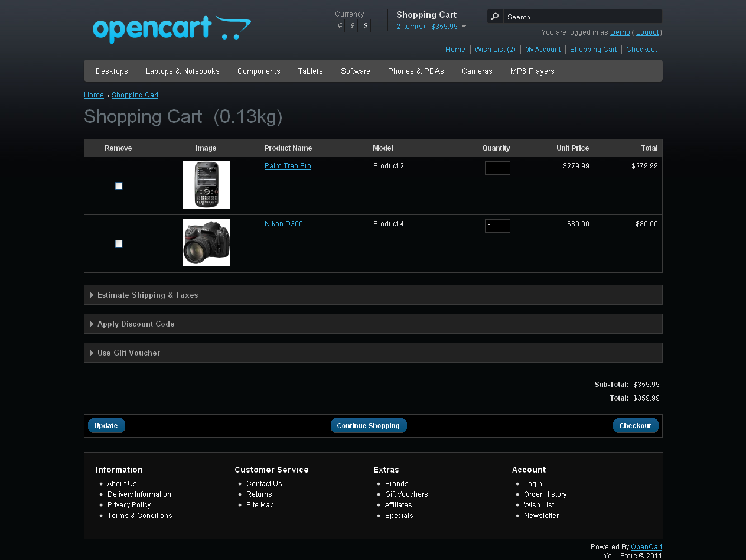
Task: Click the Continue Shopping button
Action: coord(368,425)
